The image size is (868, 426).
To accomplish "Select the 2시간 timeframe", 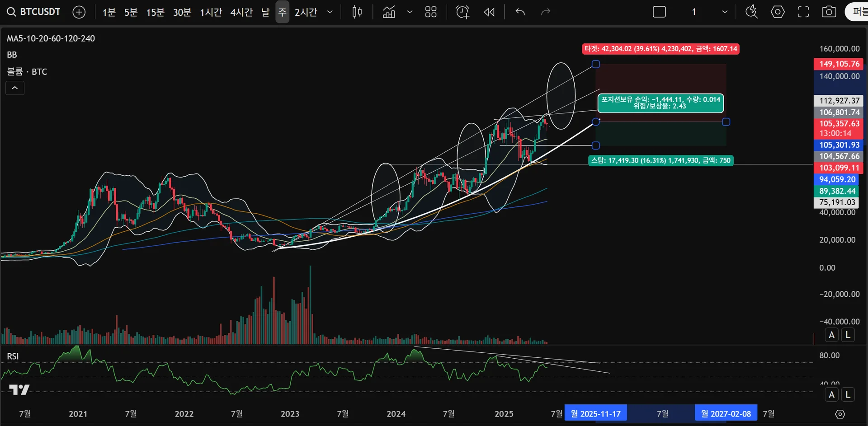I will pyautogui.click(x=306, y=12).
